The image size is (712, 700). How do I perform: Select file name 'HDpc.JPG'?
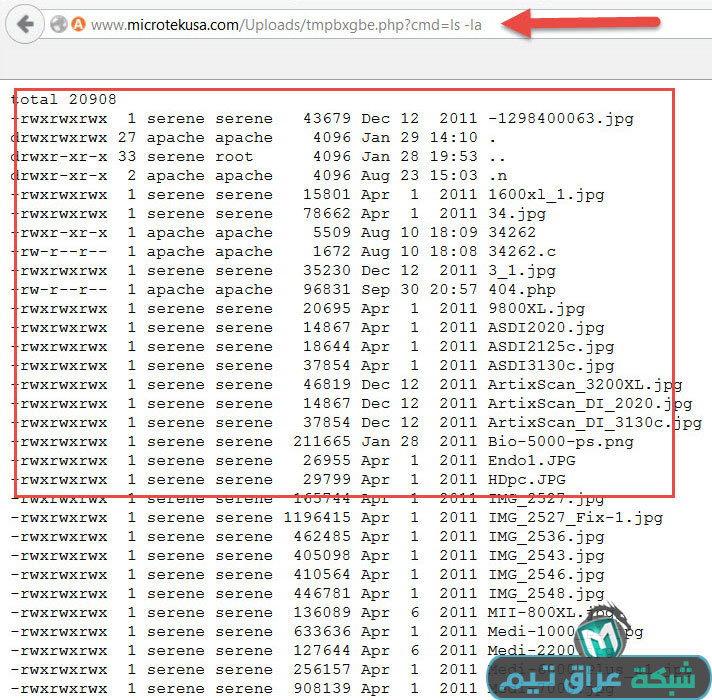pyautogui.click(x=527, y=480)
